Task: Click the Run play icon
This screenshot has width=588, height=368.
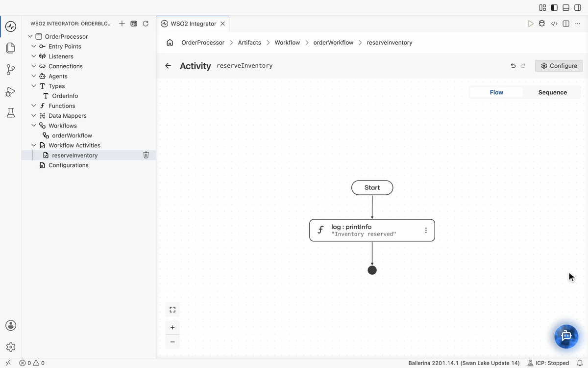Action: (531, 24)
